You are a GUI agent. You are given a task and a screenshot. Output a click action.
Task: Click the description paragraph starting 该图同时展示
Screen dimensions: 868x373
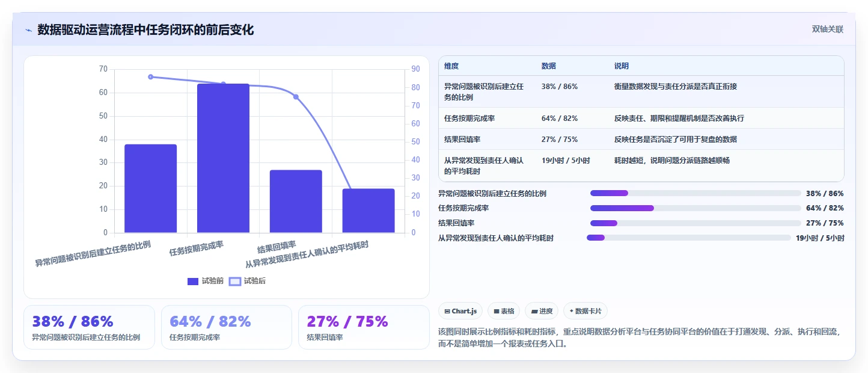tap(641, 338)
